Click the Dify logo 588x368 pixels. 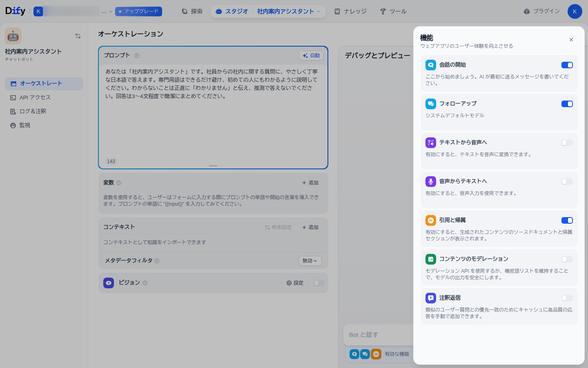pyautogui.click(x=15, y=11)
